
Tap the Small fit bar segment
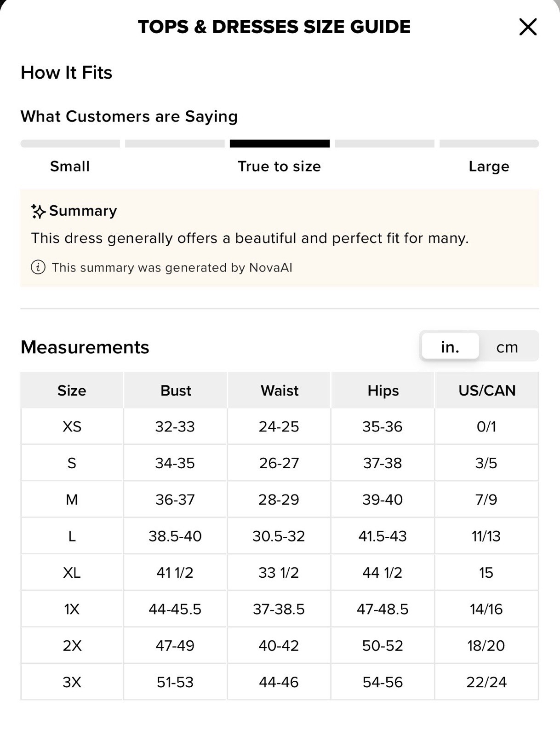pos(70,144)
